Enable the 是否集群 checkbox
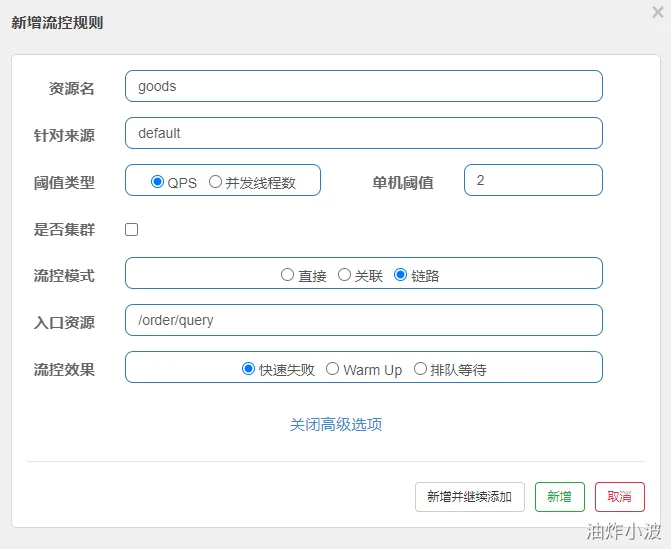The image size is (671, 549). coord(131,229)
